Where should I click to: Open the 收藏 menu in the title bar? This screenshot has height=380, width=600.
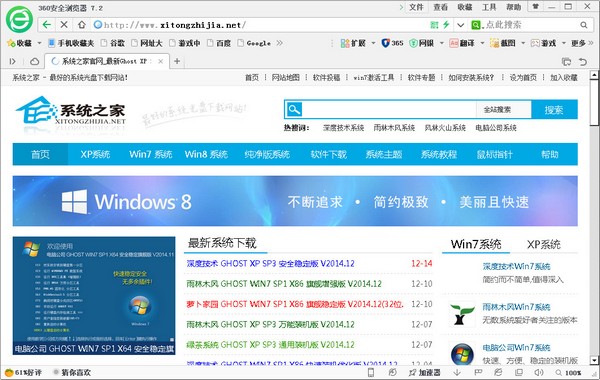click(x=465, y=7)
